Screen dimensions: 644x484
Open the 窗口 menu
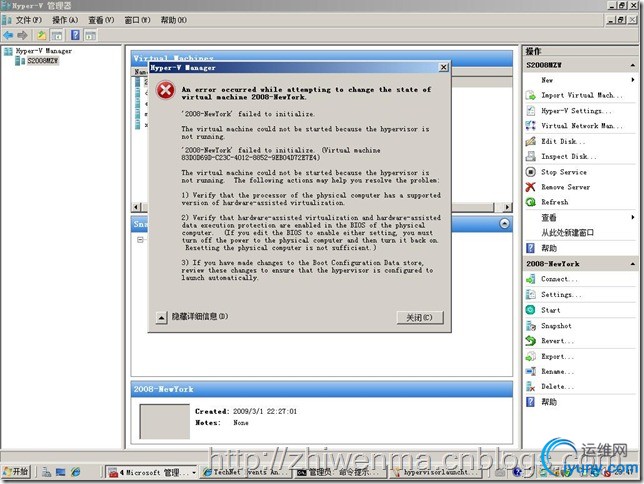pyautogui.click(x=138, y=20)
